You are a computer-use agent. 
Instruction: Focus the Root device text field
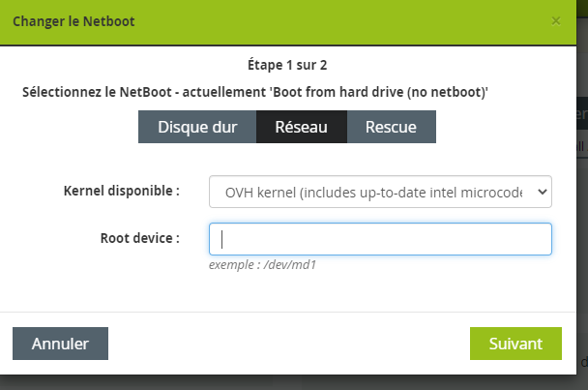tap(380, 239)
